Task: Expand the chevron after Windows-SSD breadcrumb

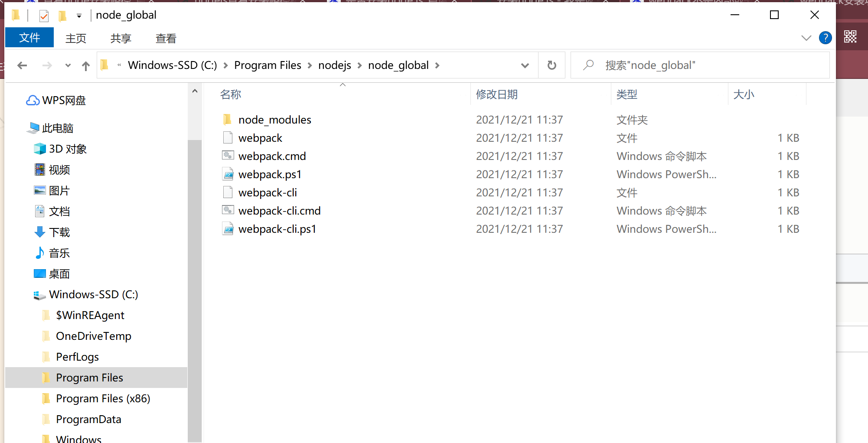Action: click(225, 65)
